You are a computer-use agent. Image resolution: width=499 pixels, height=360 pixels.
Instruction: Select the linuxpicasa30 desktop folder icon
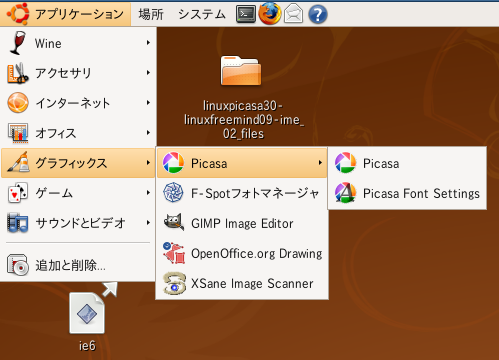coord(241,71)
